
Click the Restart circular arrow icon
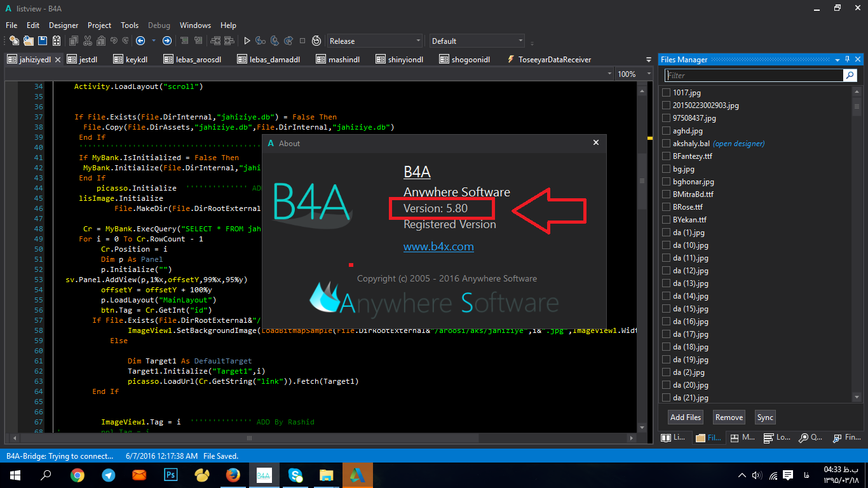coord(316,41)
